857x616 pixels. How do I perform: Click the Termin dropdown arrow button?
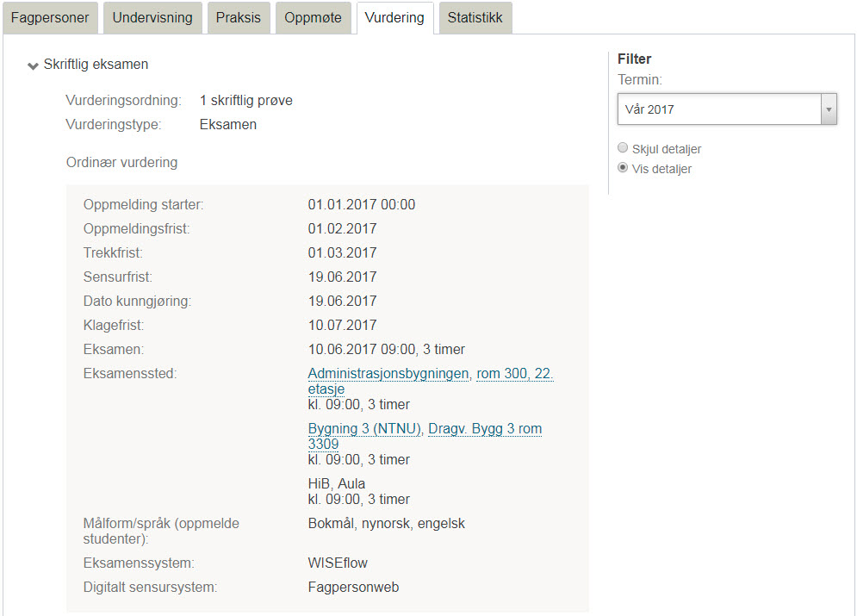829,109
